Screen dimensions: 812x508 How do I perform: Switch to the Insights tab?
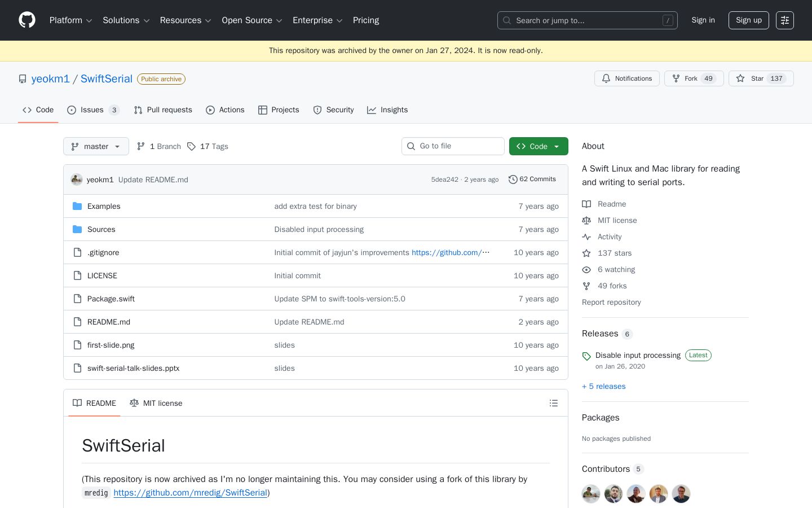tap(387, 110)
